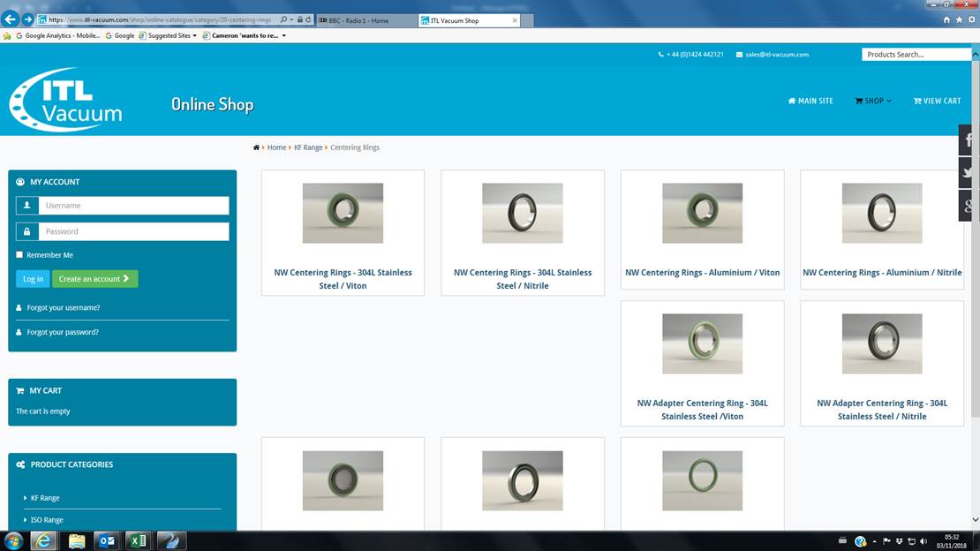Viewport: 980px width, 551px height.
Task: Click KF Range breadcrumb link
Action: coord(308,147)
